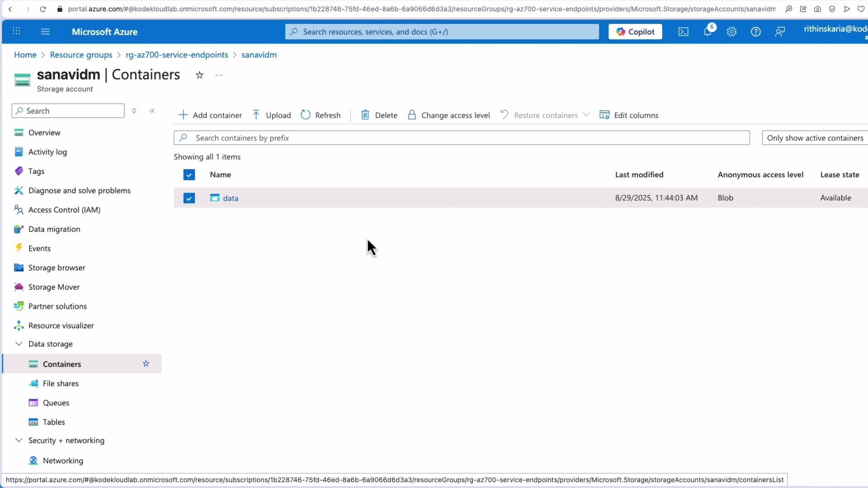Launch Cloud Shell from the header
This screenshot has height=488, width=868.
[x=683, y=32]
